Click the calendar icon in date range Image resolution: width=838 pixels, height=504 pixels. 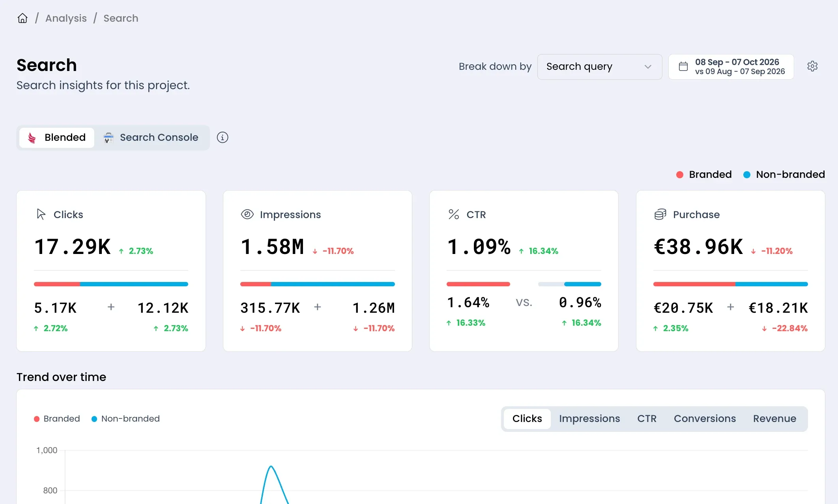[x=683, y=67]
